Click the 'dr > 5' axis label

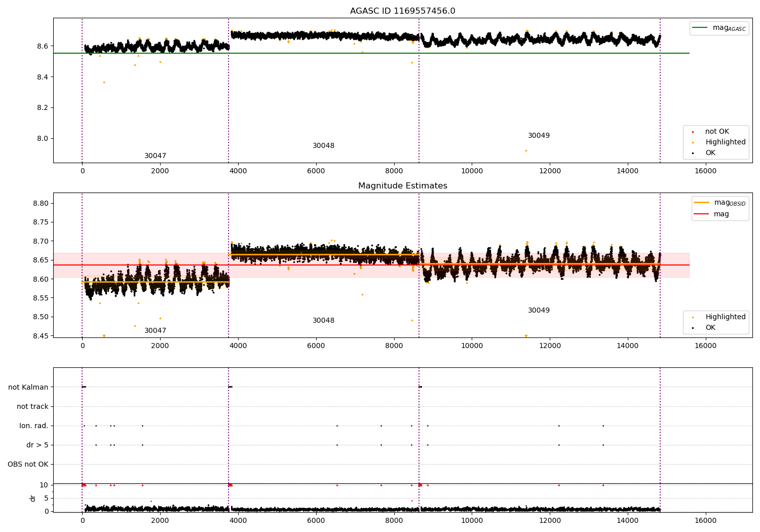coord(37,445)
